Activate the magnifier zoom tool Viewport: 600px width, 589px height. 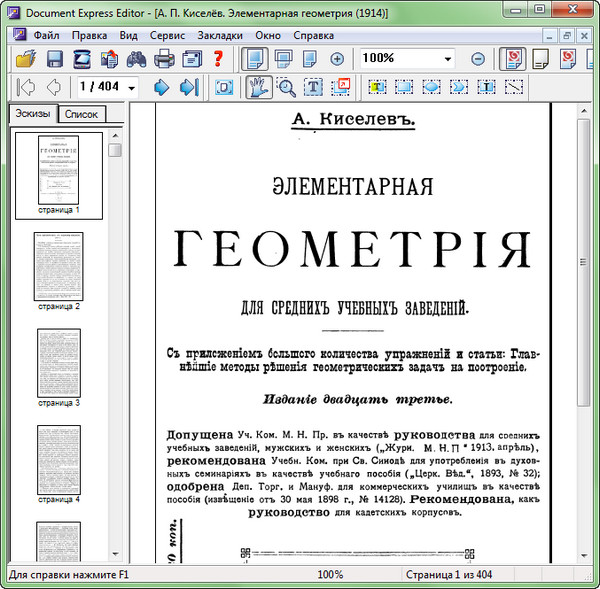click(x=287, y=87)
